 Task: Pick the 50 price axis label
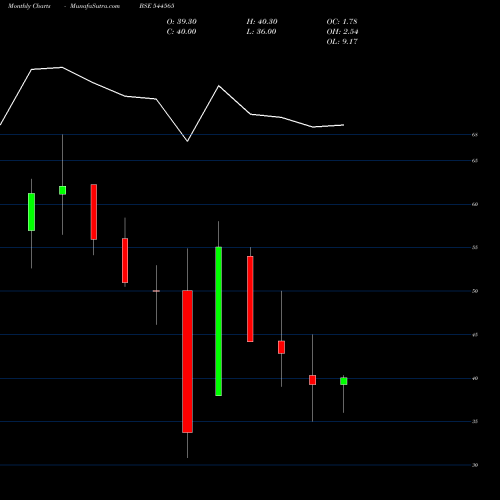click(475, 291)
